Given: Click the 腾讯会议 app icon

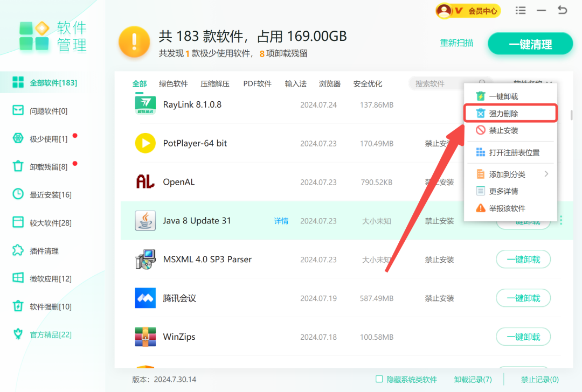Looking at the screenshot, I should pos(145,298).
